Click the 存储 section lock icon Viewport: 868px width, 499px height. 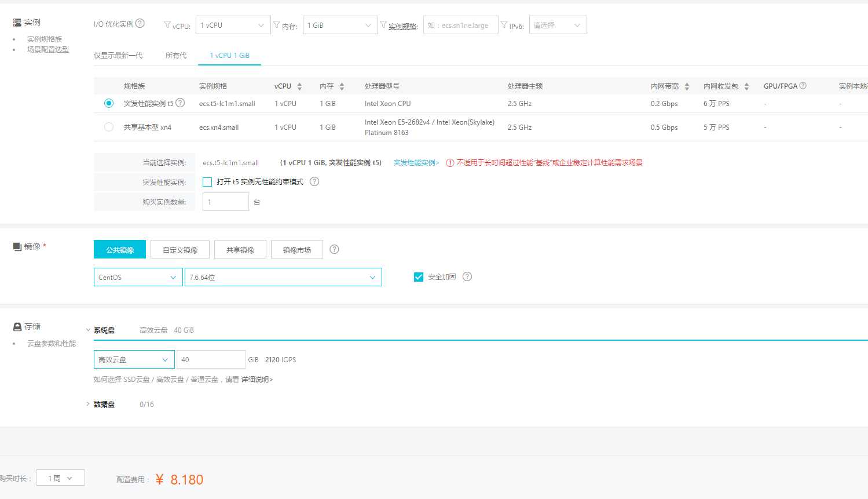point(17,326)
